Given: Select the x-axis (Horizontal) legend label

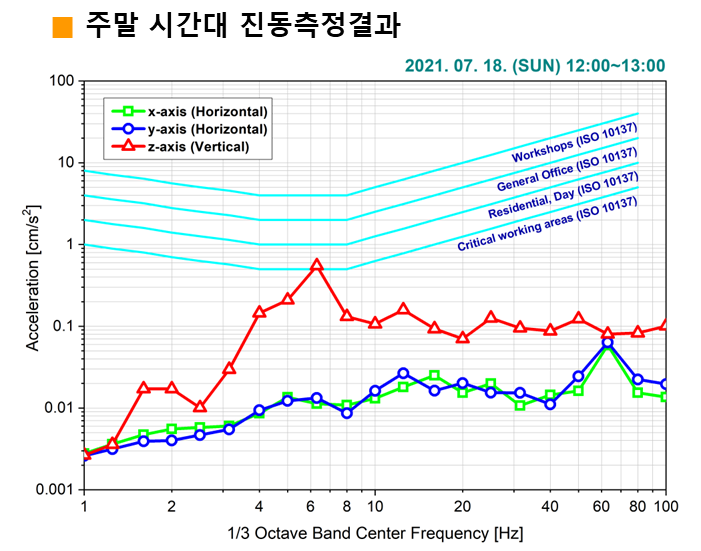Looking at the screenshot, I should (x=207, y=111).
